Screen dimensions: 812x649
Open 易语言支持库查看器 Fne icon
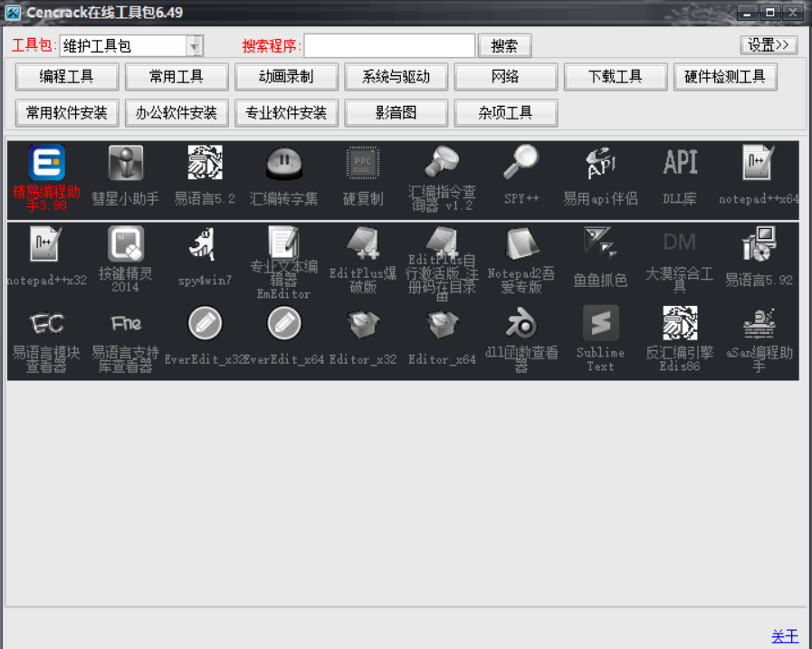(x=126, y=324)
